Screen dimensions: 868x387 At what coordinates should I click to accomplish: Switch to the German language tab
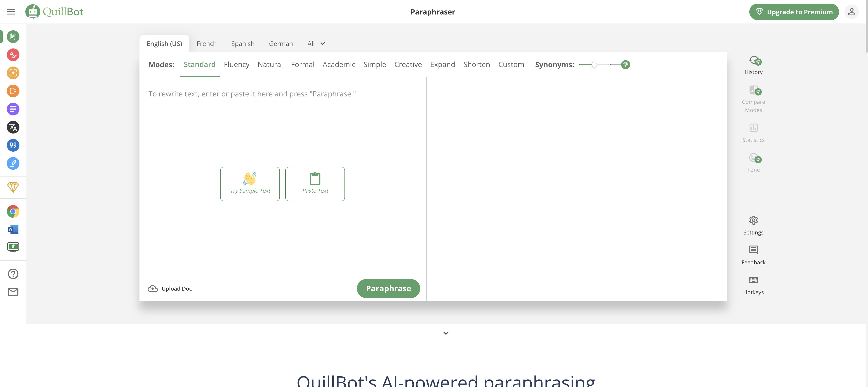pyautogui.click(x=281, y=43)
